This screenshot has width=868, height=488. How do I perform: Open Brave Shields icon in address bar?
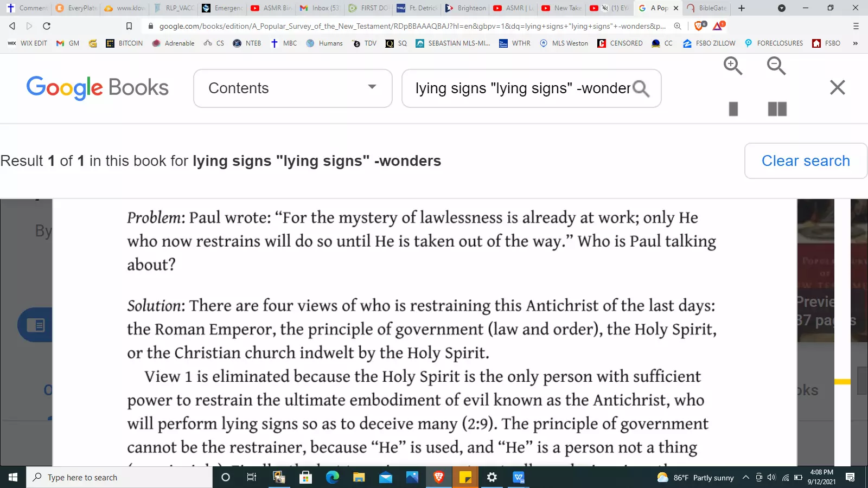(700, 25)
